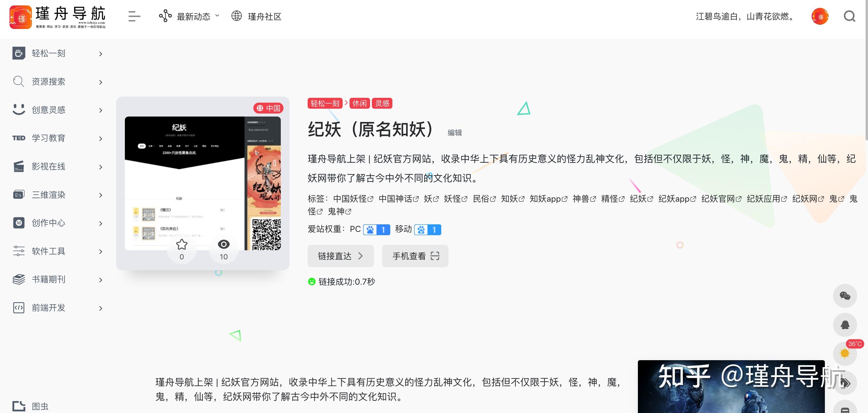Click the 瑾舟导航 site logo
This screenshot has height=413, width=868.
tap(57, 17)
